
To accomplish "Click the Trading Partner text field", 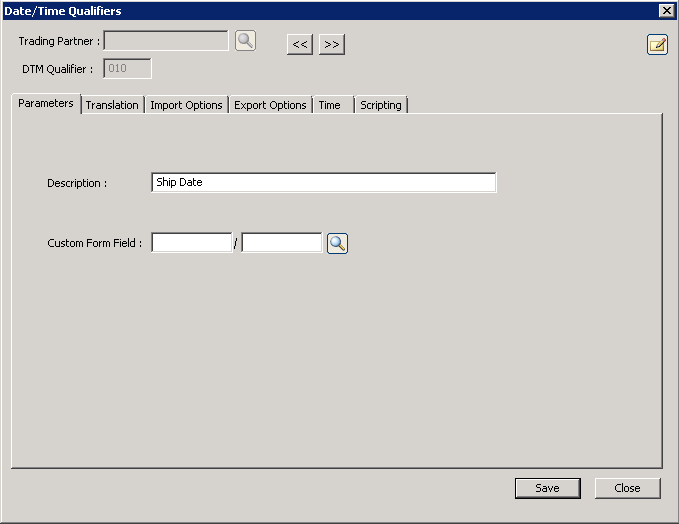I will coord(166,41).
